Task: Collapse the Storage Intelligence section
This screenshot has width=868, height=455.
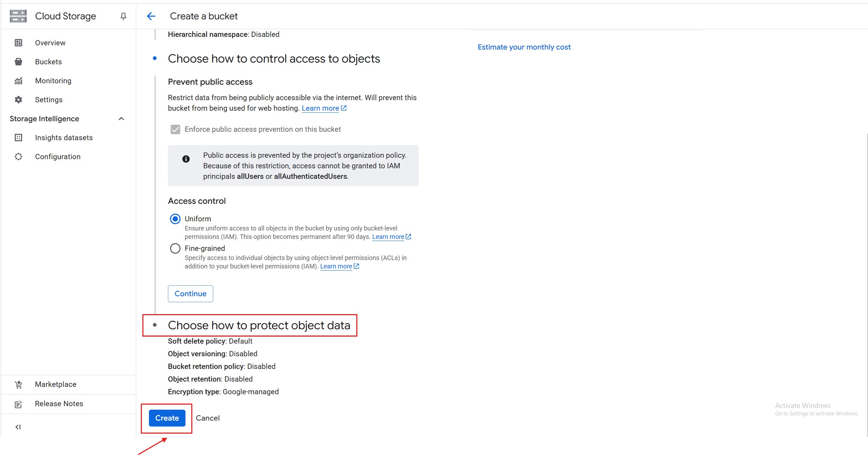Action: [x=121, y=119]
